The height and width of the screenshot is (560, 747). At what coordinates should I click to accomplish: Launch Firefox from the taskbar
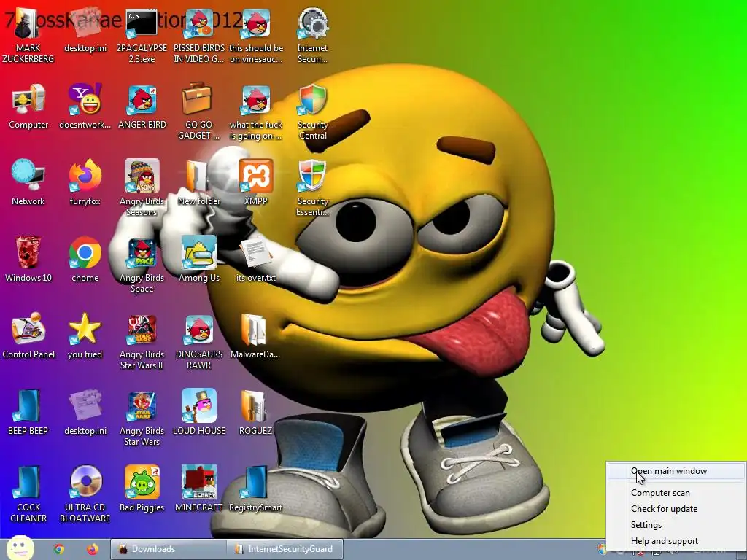pos(93,549)
